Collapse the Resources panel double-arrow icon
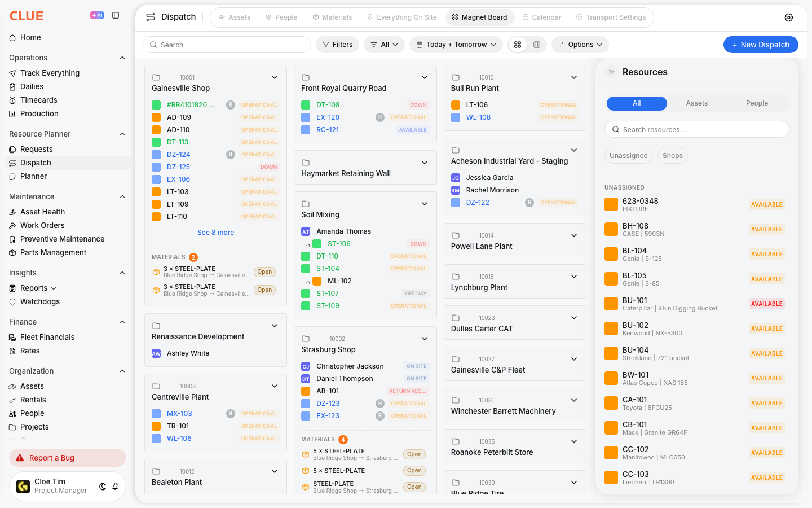The image size is (812, 508). click(x=611, y=72)
